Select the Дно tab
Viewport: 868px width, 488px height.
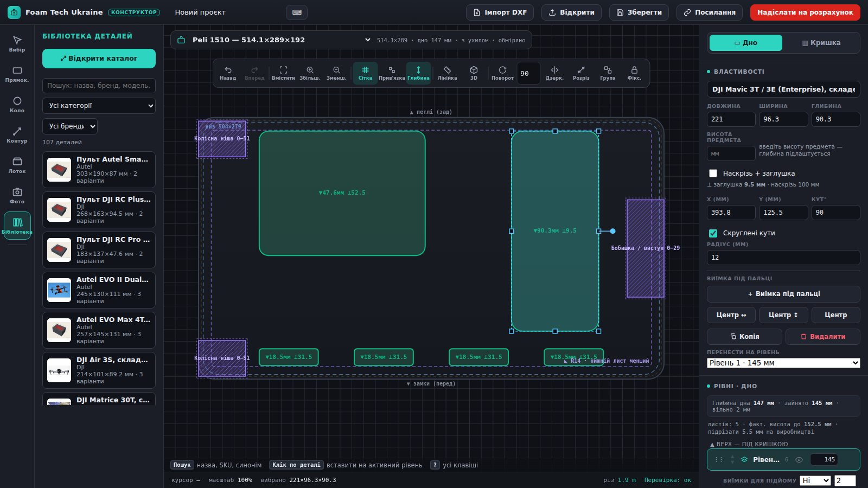click(x=746, y=43)
